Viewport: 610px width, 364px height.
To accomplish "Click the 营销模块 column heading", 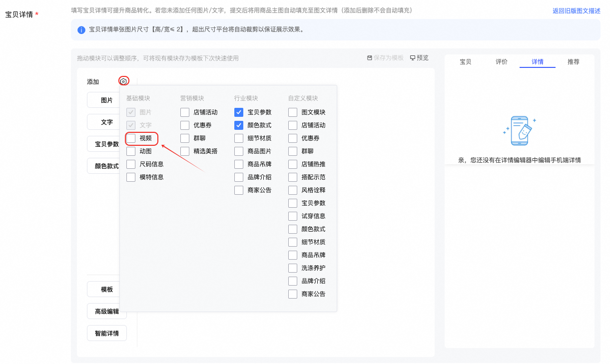I will coord(192,98).
